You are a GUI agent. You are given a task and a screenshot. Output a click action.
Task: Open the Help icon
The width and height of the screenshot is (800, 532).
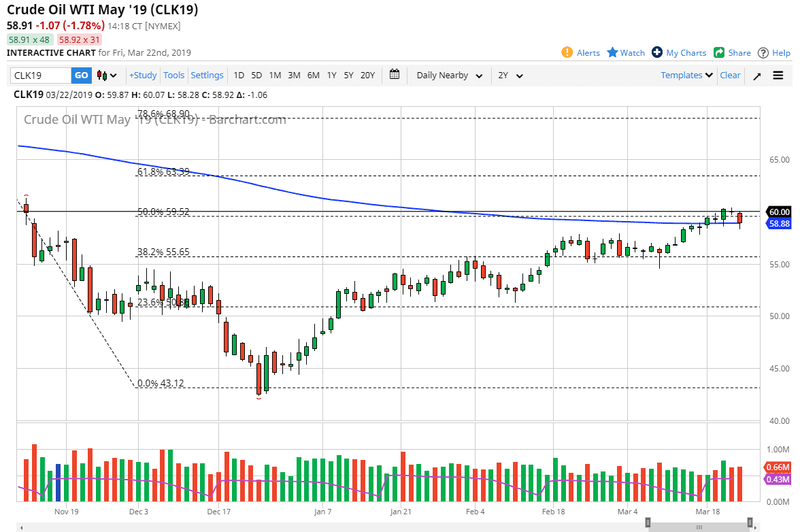tap(763, 52)
